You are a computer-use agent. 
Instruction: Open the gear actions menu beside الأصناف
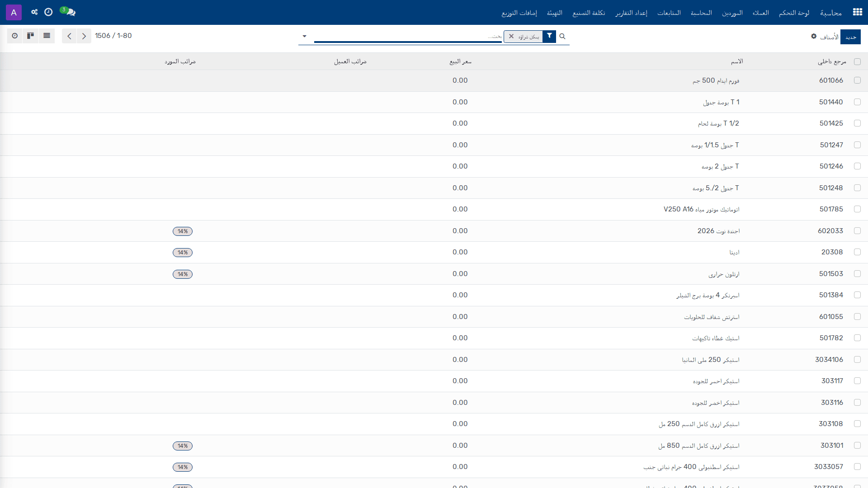click(814, 36)
